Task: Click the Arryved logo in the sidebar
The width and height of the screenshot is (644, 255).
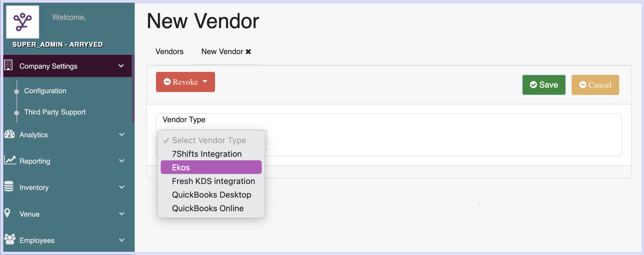Action: [23, 22]
